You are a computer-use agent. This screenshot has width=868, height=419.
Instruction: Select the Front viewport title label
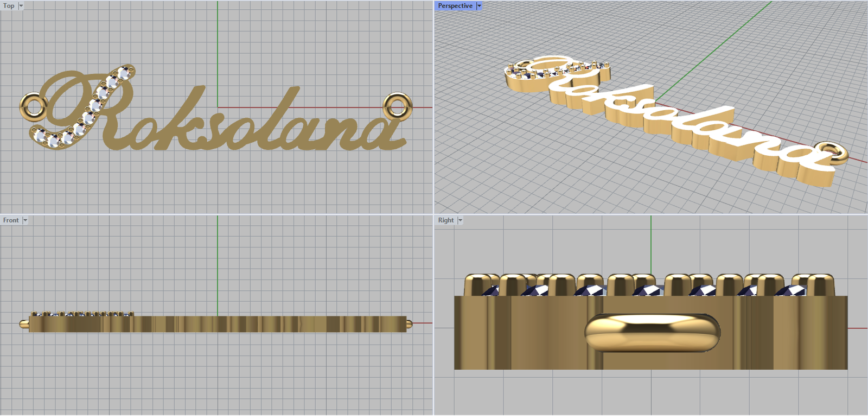10,220
